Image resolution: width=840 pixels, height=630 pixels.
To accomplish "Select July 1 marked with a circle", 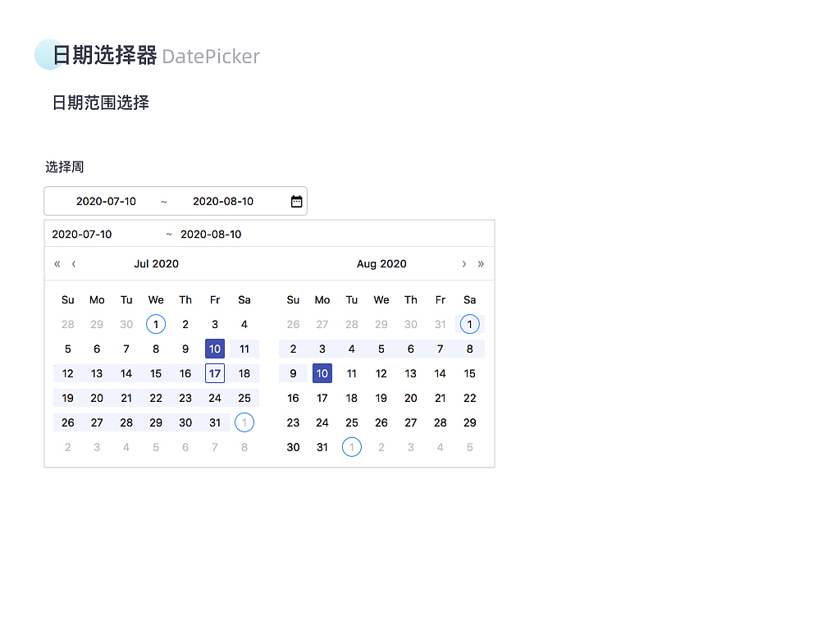I will pyautogui.click(x=156, y=324).
